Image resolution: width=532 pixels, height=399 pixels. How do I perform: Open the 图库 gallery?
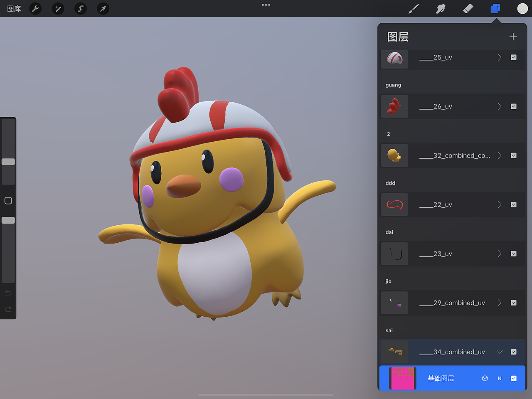14,8
